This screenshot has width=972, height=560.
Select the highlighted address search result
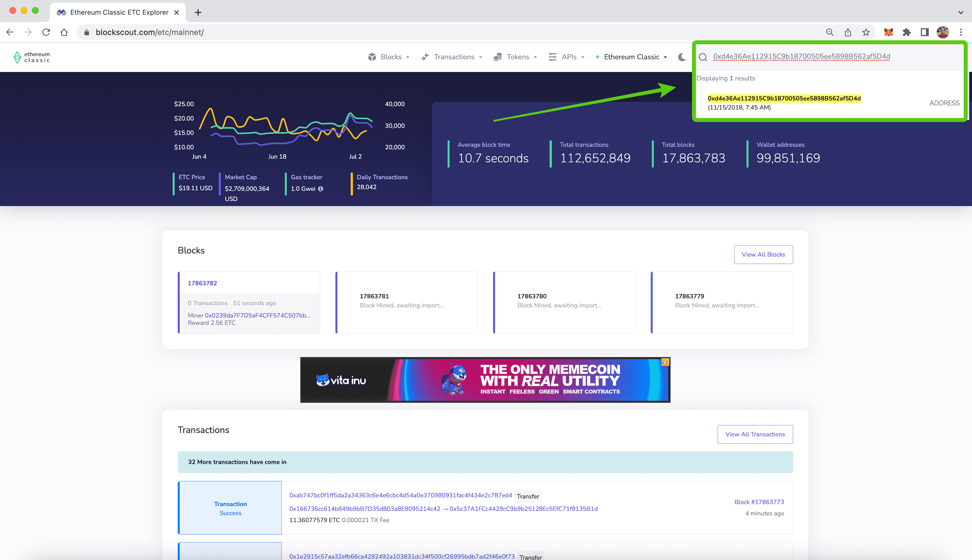(x=784, y=99)
